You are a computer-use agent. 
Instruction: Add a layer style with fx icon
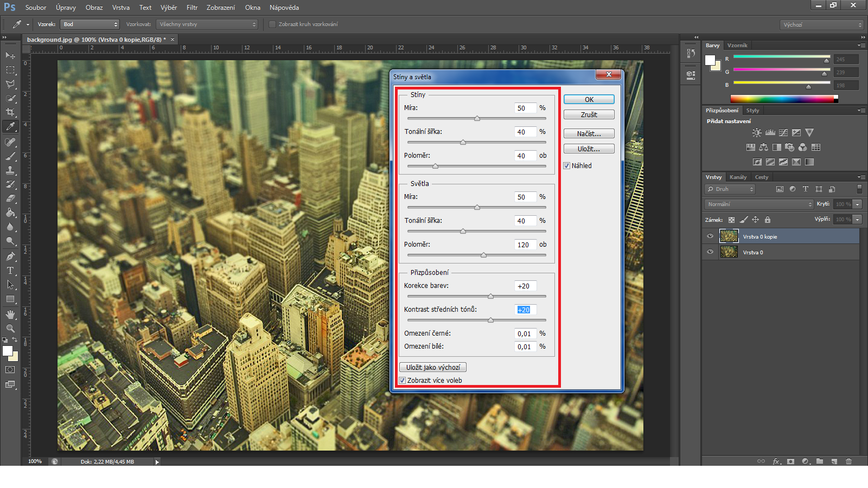coord(776,461)
